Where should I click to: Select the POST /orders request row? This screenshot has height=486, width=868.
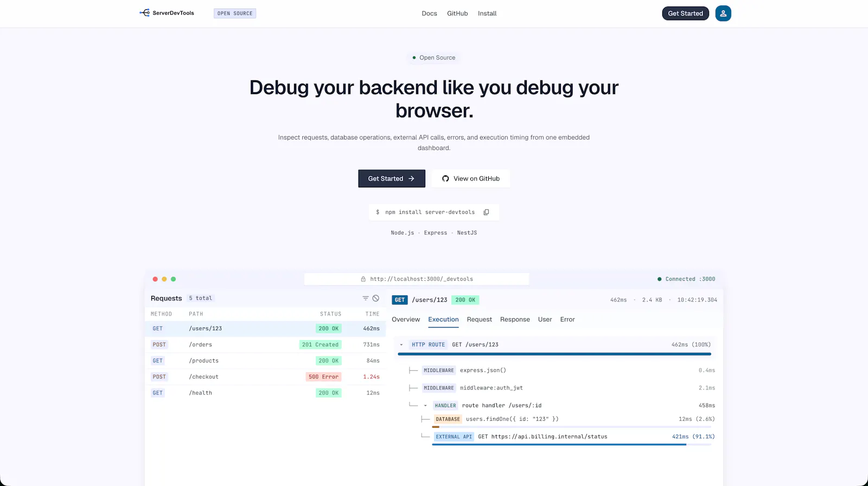[x=265, y=345]
